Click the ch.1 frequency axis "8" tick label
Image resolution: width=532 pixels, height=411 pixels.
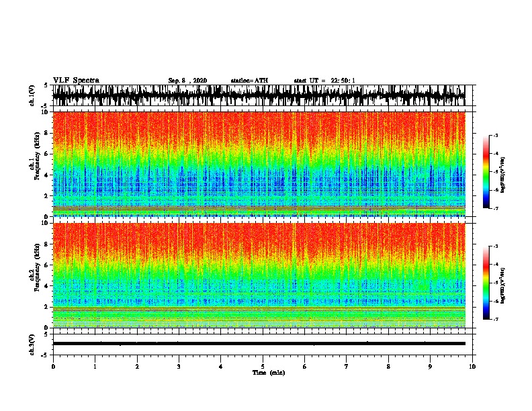click(47, 133)
